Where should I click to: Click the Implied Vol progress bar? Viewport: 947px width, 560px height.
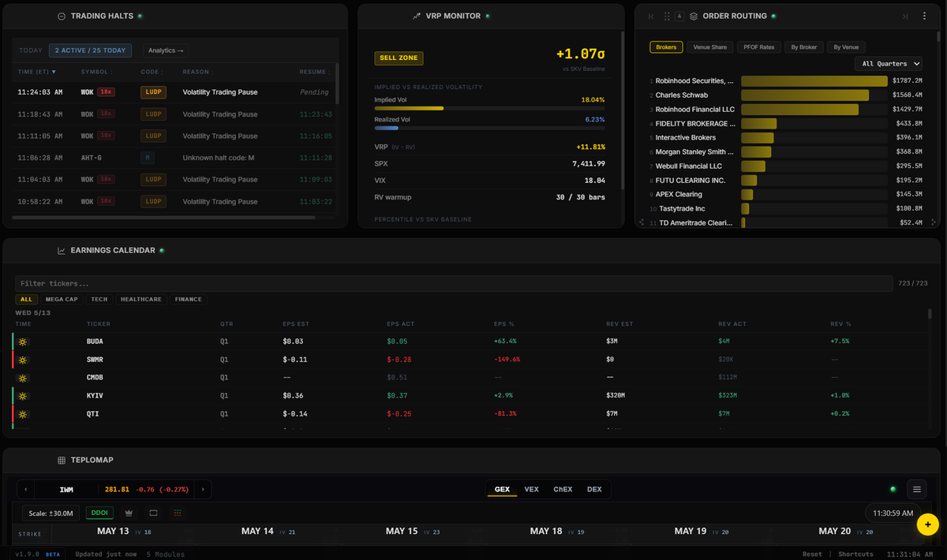[489, 108]
